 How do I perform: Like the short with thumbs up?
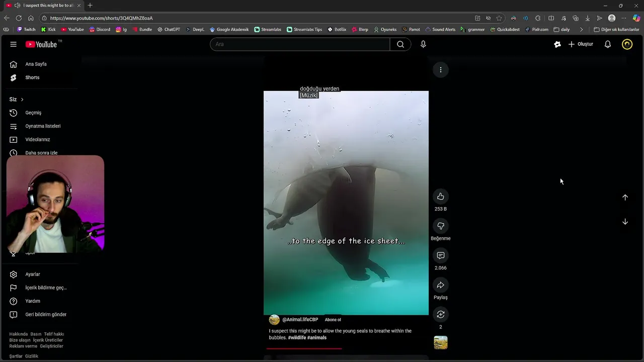pyautogui.click(x=441, y=197)
